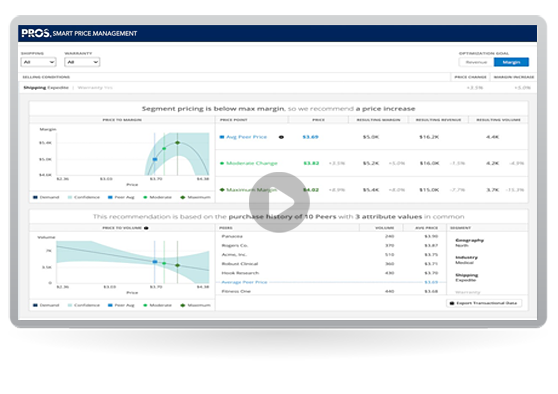Click the diamond icon before Maximum Margin
The width and height of the screenshot is (558, 394).
(x=222, y=190)
